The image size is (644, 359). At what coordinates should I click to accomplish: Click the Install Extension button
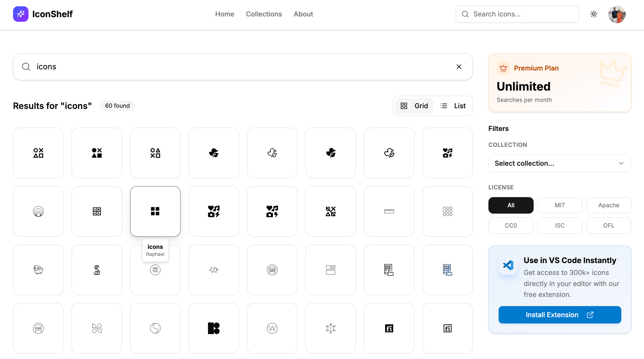(x=559, y=315)
